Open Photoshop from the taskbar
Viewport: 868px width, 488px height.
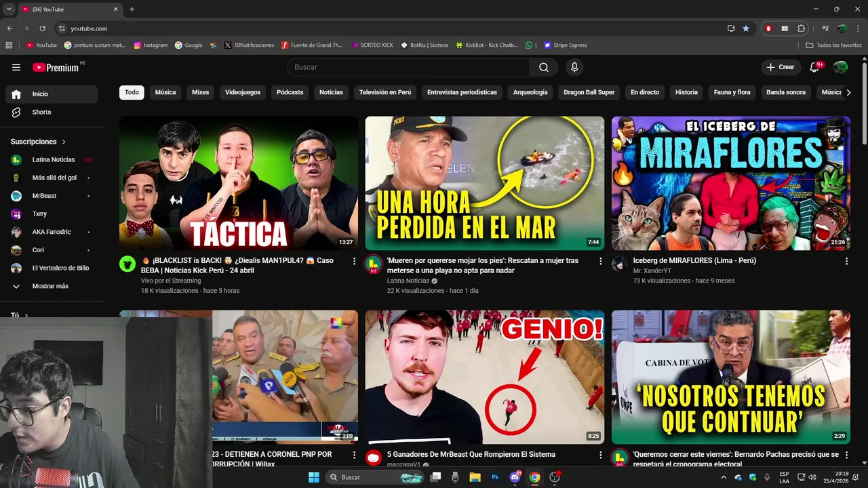click(x=495, y=477)
